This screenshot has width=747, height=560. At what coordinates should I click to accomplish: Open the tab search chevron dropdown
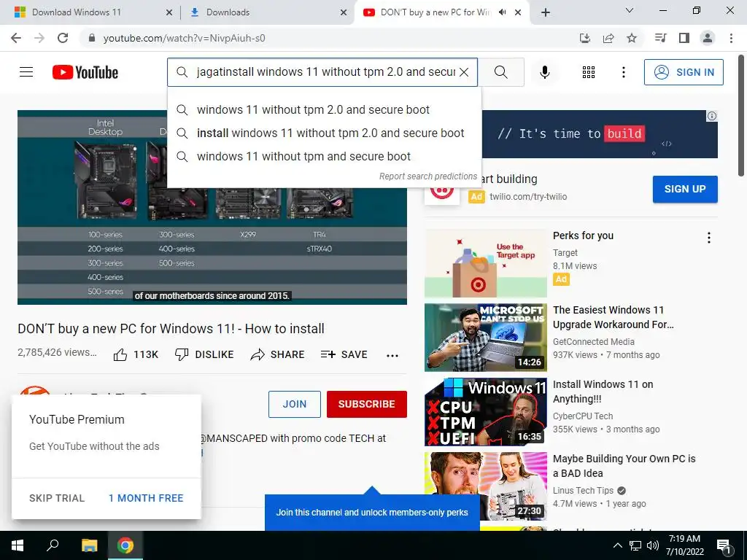tap(630, 10)
